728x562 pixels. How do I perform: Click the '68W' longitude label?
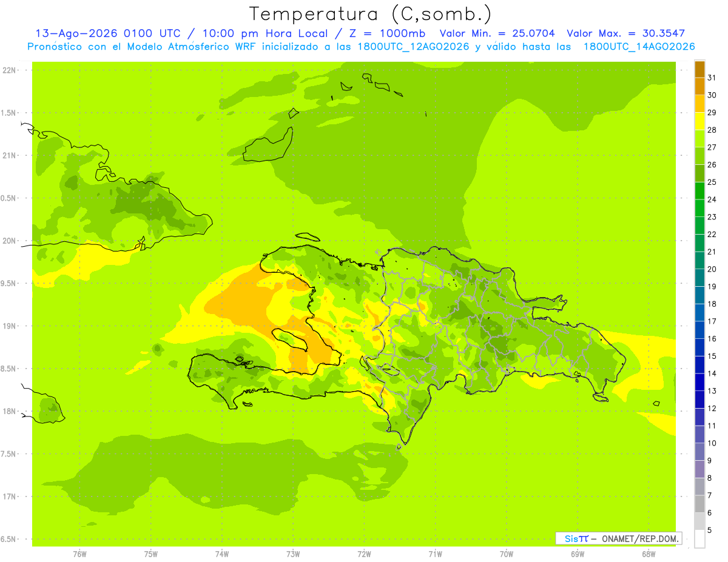click(x=649, y=554)
